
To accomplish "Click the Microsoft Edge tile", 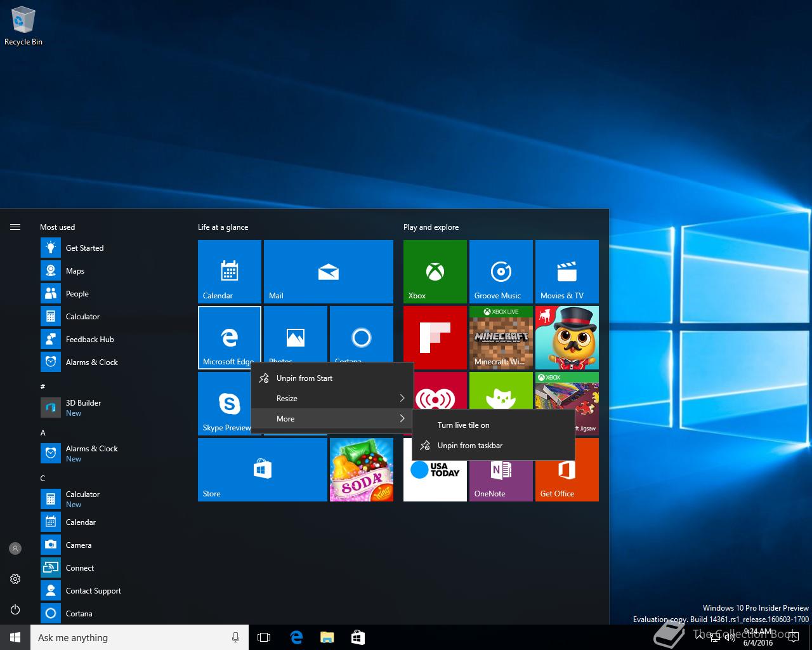I will [x=230, y=338].
